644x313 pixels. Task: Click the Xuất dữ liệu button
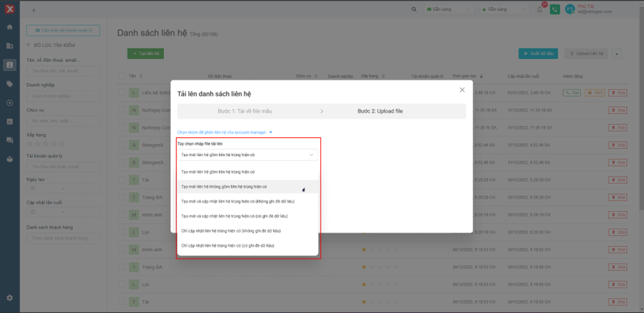(538, 54)
